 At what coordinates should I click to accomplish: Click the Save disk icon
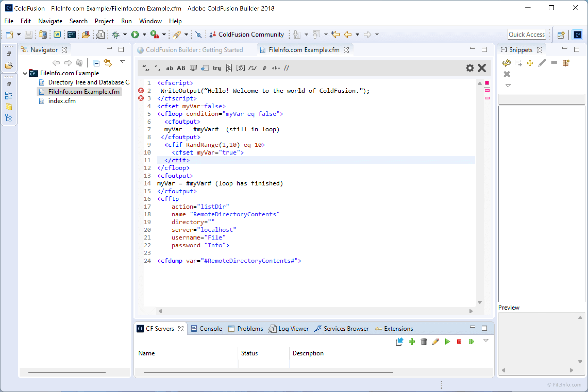pos(28,35)
